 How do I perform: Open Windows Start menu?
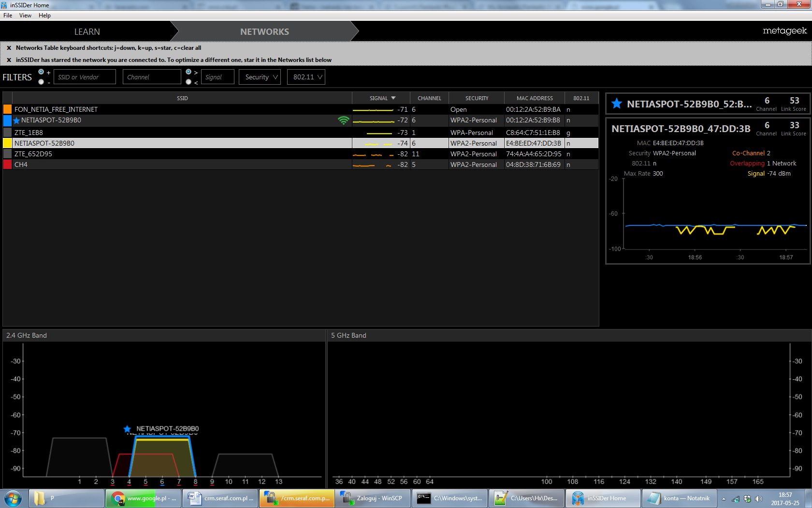point(13,498)
